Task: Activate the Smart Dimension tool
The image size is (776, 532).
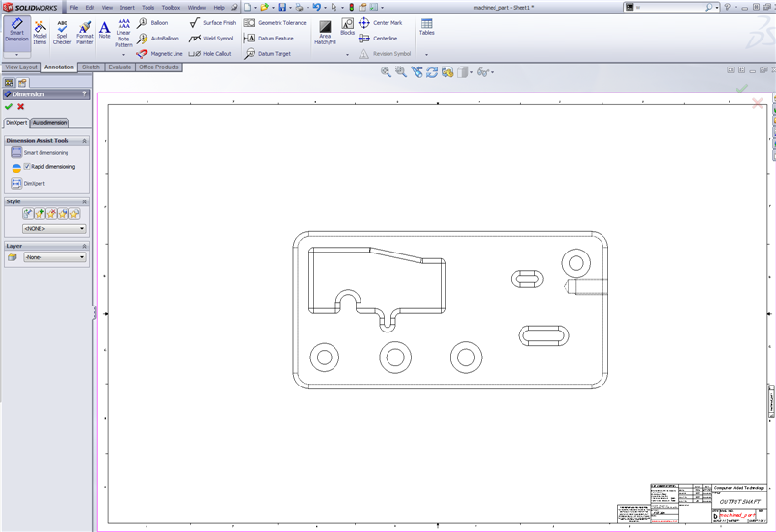Action: (x=16, y=31)
